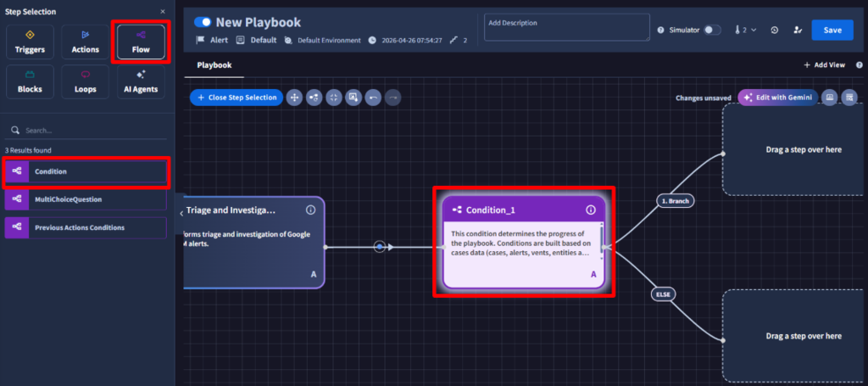Open the Actions step category
Image resolution: width=868 pixels, height=386 pixels.
(86, 42)
